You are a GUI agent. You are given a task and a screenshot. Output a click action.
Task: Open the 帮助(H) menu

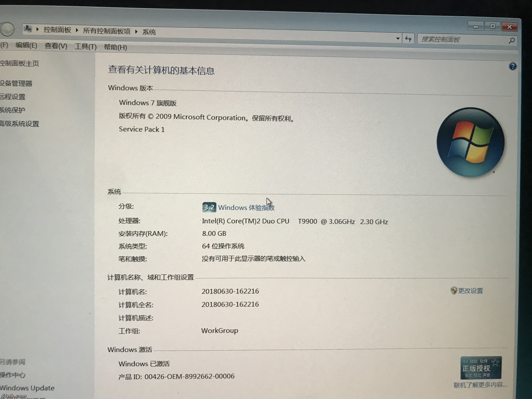pos(115,47)
